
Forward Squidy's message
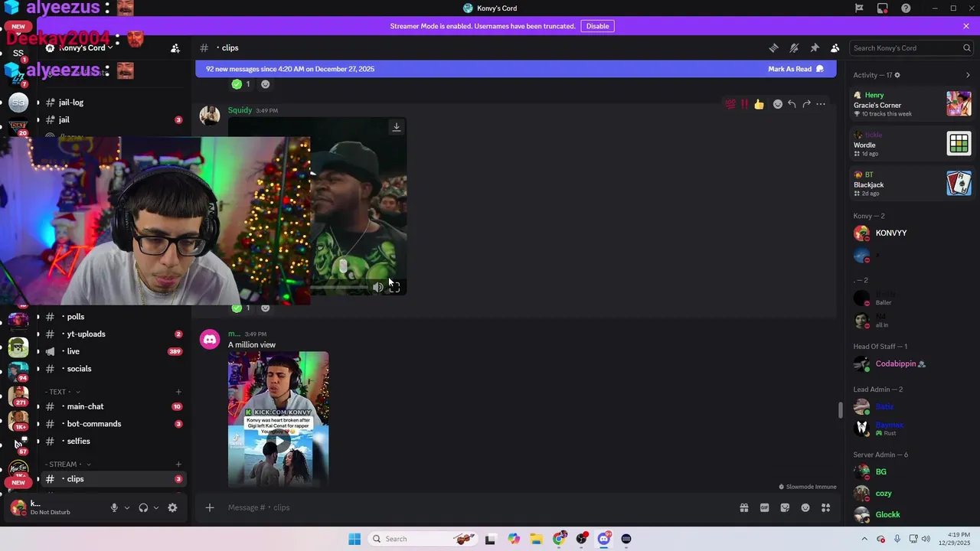tap(806, 104)
